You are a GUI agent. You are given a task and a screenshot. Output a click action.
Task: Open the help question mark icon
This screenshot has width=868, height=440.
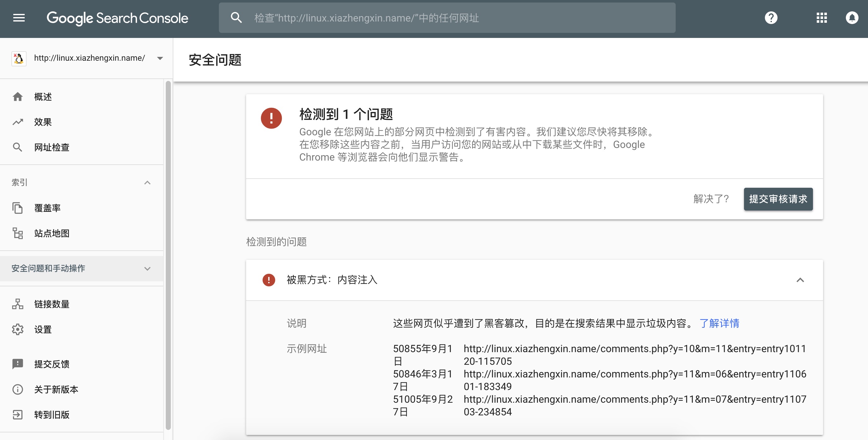(772, 17)
